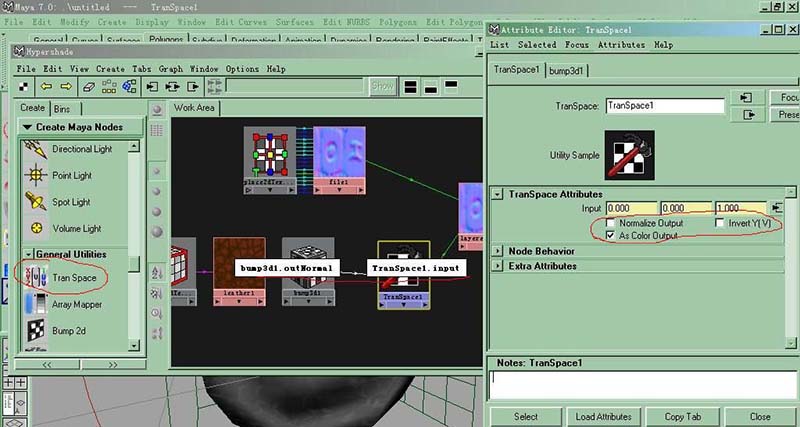Viewport: 800px width, 427px height.
Task: Go to output connection in Attribute Editor
Action: (x=747, y=115)
